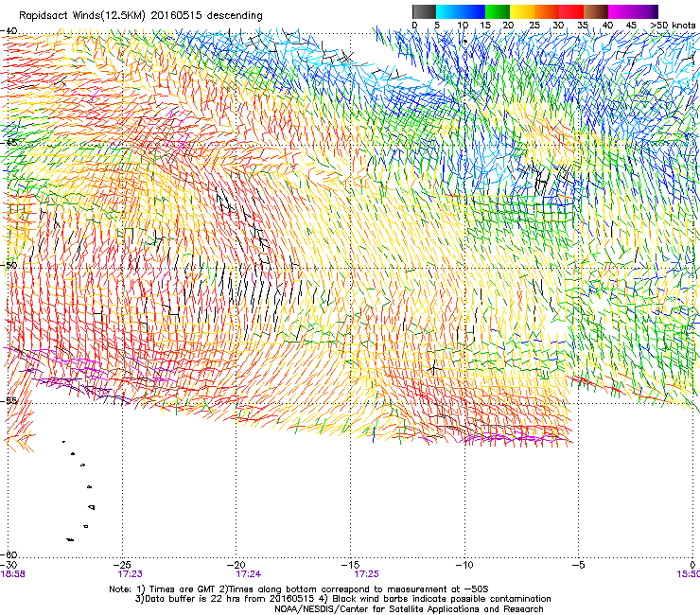This screenshot has height=615, width=700.
Task: Select the yellow 20-25 knots legend swatch
Action: (x=522, y=11)
